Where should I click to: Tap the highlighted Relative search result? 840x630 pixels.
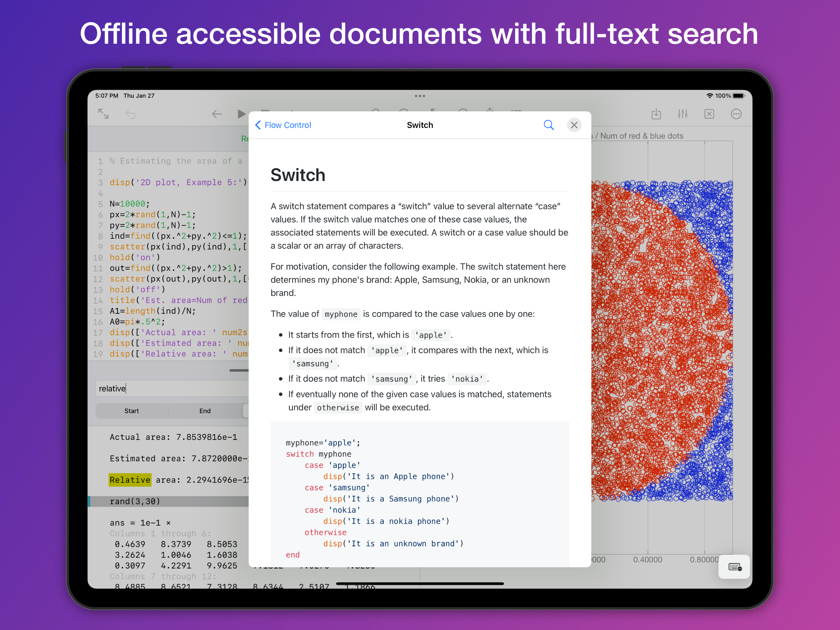(x=130, y=480)
